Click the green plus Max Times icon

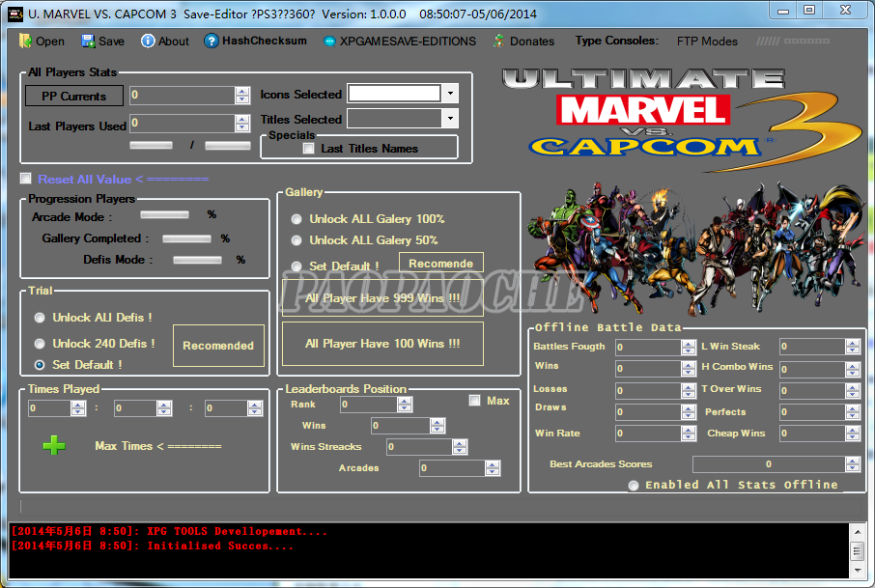(x=54, y=445)
